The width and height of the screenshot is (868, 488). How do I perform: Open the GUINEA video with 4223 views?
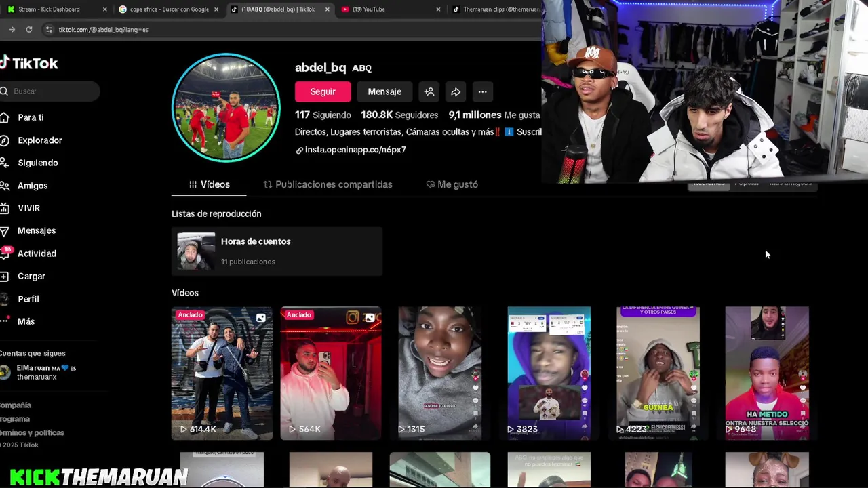658,373
